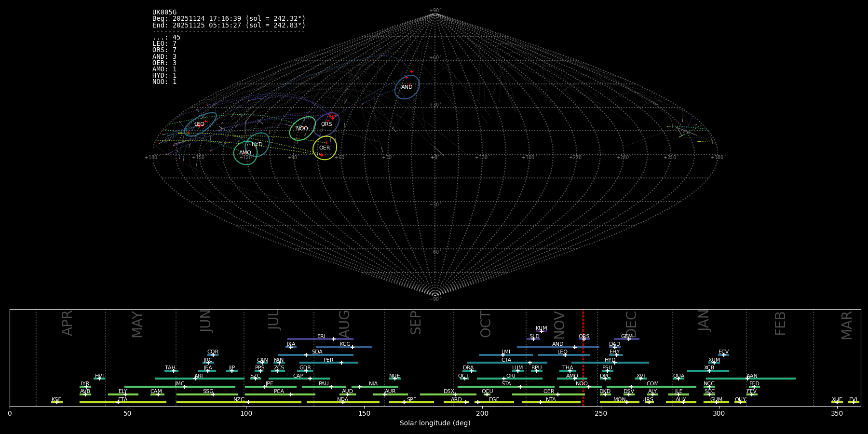
Task: Click the AMO radiant ellipse on the sky map
Action: 245,153
